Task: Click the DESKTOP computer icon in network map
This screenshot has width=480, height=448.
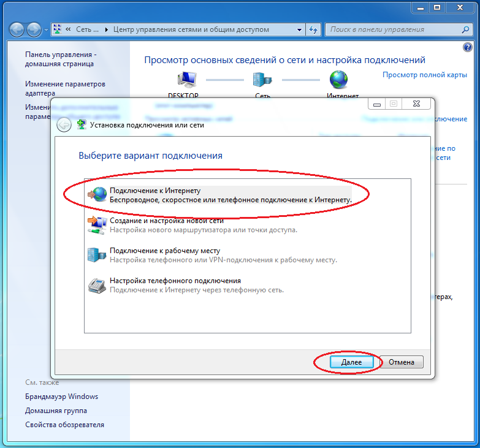Action: 187,80
